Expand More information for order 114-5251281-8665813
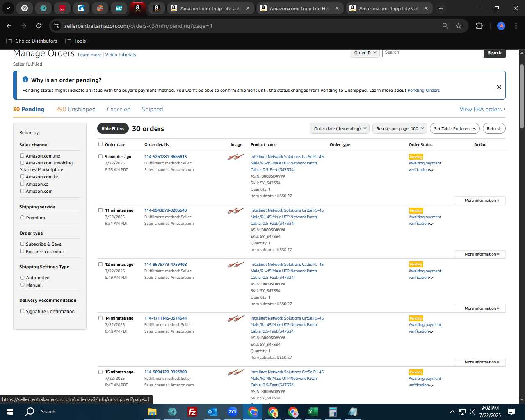The height and width of the screenshot is (420, 525). [480, 201]
